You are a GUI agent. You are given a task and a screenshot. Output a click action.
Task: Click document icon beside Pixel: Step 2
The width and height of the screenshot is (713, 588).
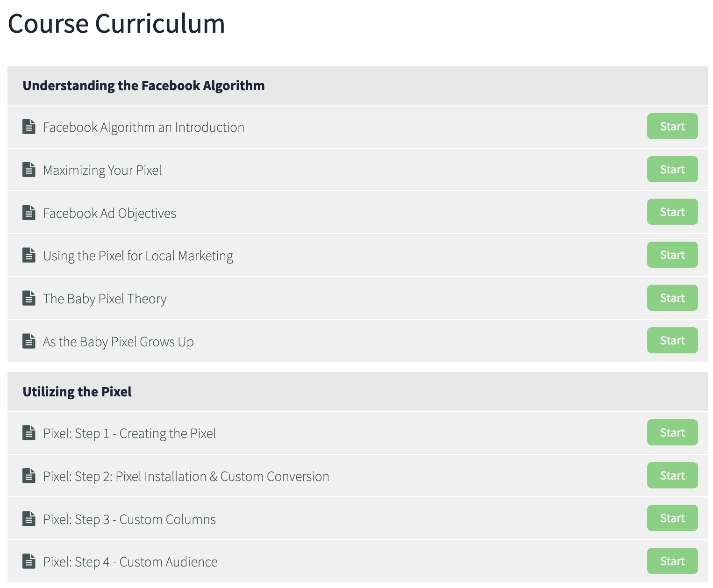[29, 476]
